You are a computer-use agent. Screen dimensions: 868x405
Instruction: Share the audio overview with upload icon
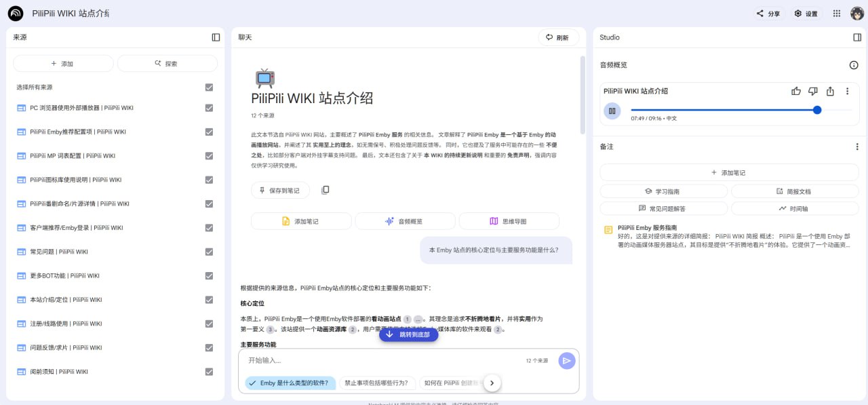click(830, 91)
